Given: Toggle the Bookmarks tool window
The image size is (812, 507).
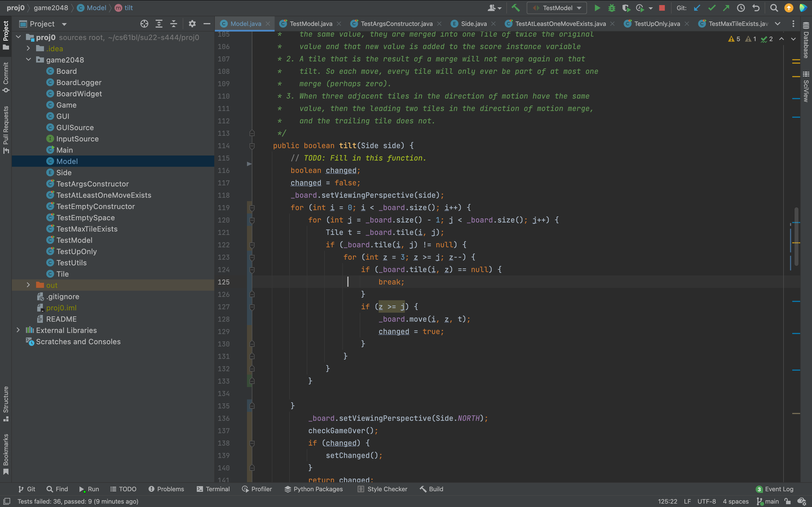Looking at the screenshot, I should (x=6, y=454).
